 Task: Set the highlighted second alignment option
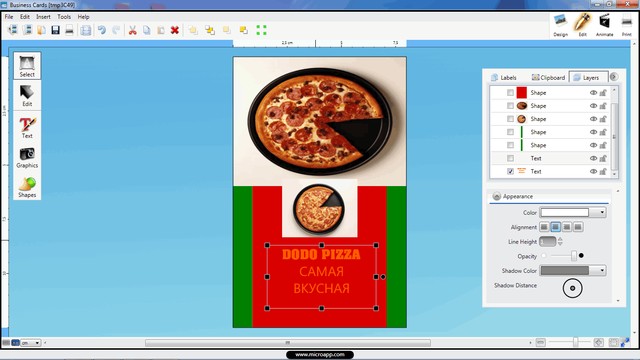[555, 227]
